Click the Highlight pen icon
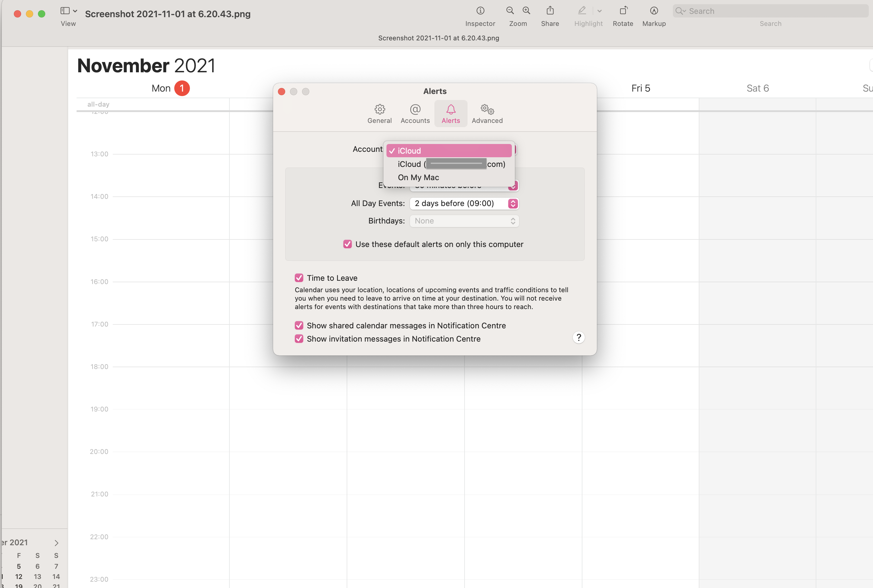Viewport: 873px width, 588px height. (x=582, y=11)
